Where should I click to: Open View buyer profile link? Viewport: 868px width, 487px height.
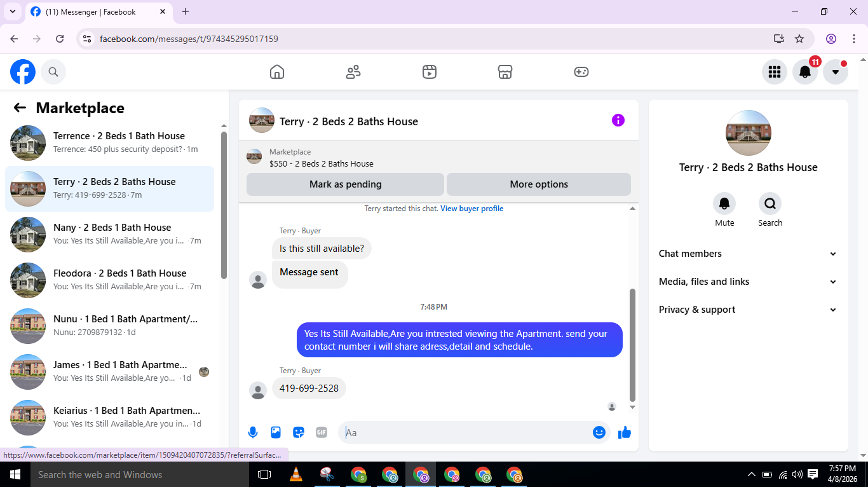click(x=471, y=209)
